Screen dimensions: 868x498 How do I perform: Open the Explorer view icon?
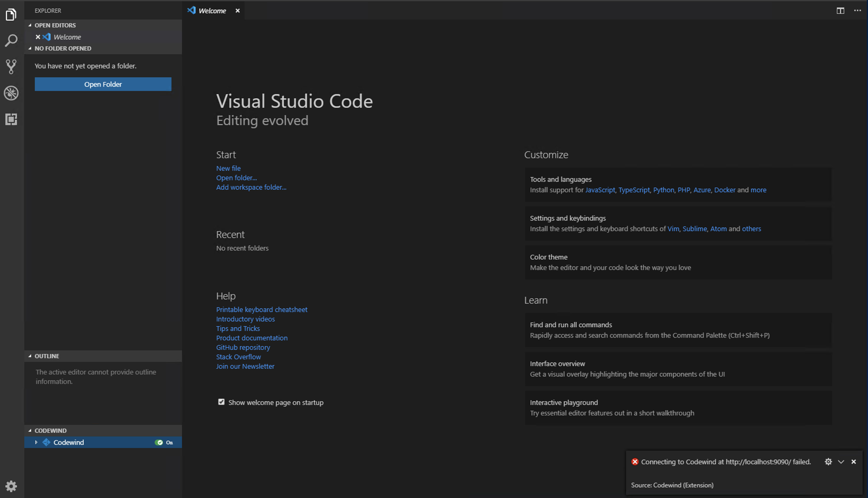coord(11,14)
